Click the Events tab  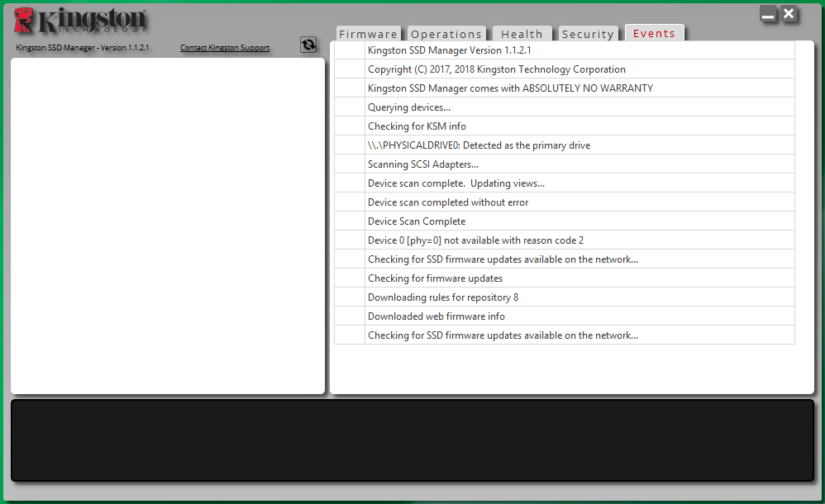654,33
